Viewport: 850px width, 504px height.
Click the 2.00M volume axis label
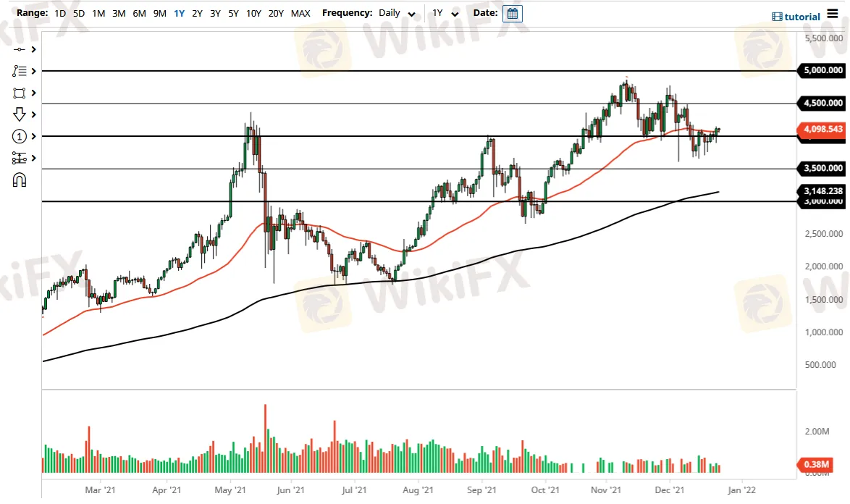pos(817,432)
